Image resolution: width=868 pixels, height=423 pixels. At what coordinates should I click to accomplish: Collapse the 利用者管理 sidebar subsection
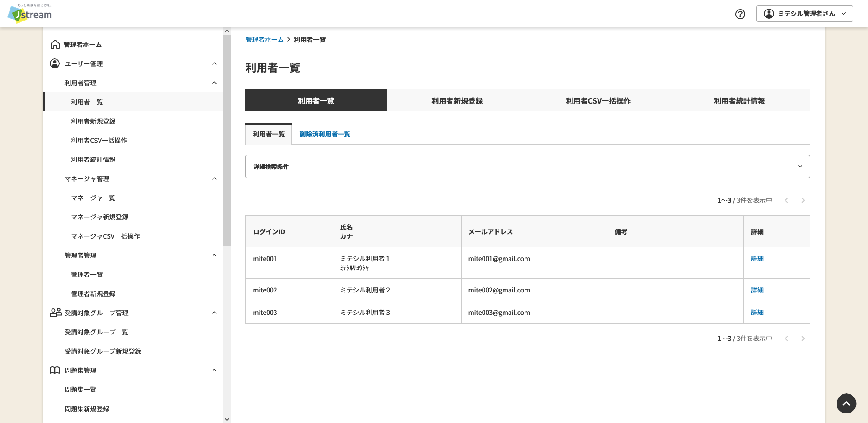click(214, 83)
